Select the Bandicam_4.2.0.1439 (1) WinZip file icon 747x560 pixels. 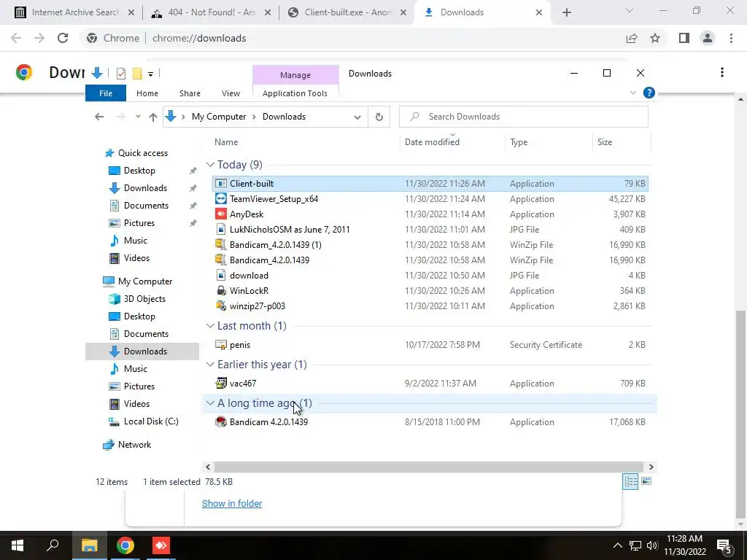[220, 244]
